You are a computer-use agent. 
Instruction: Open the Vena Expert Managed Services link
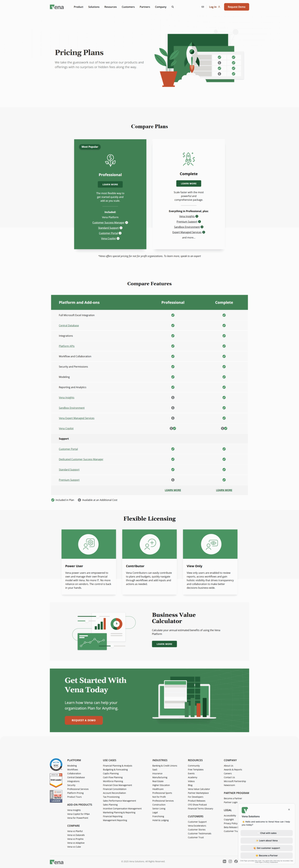point(77,418)
